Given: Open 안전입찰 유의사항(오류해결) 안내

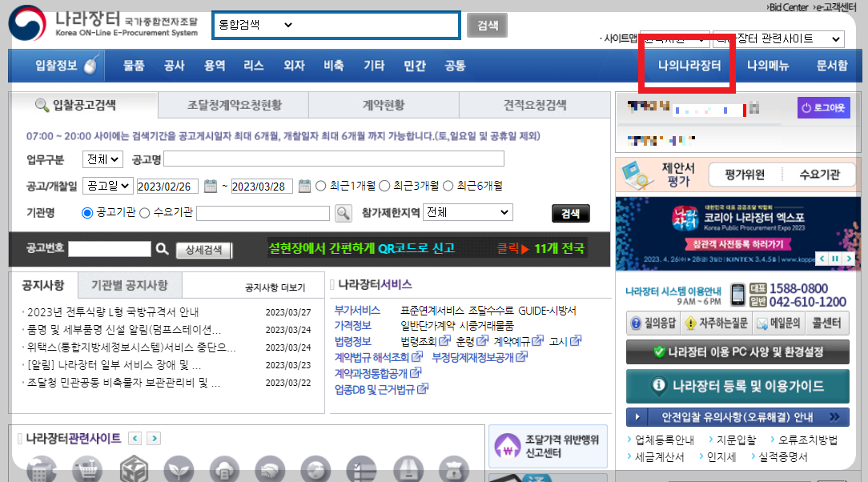Looking at the screenshot, I should (x=737, y=416).
